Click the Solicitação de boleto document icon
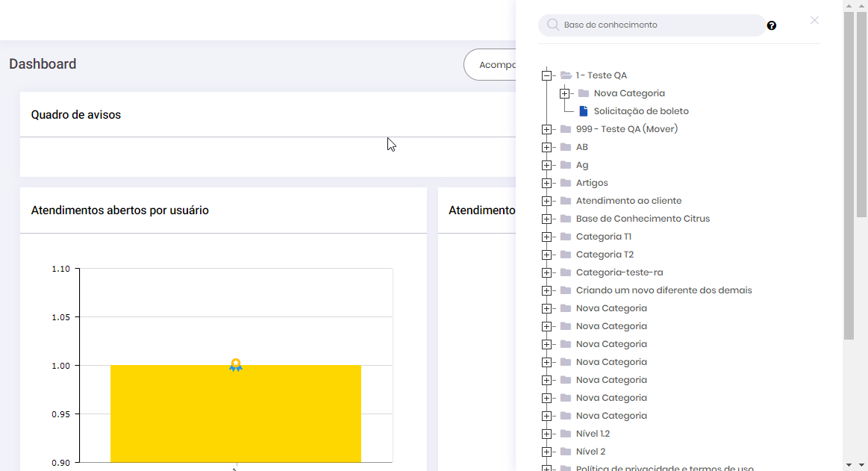Screen dimensions: 868x471 click(584, 111)
